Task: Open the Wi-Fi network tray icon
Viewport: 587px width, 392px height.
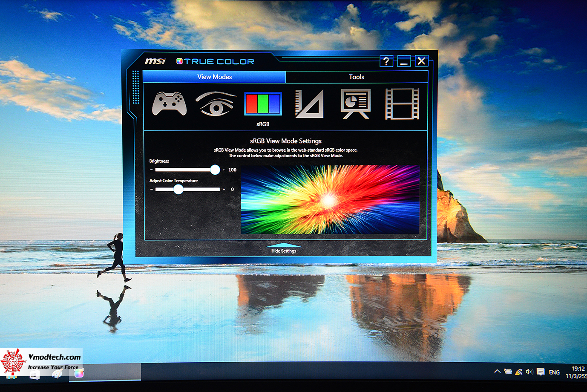Action: coord(518,372)
